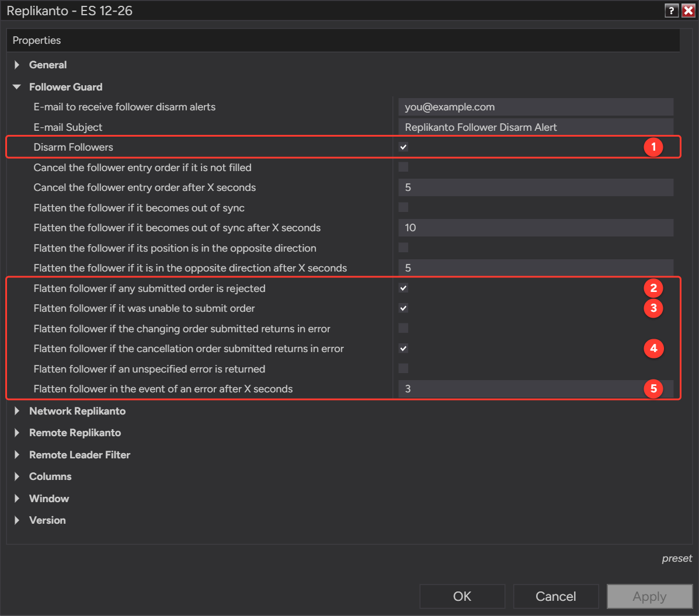Click the 'Columns' section title

[x=50, y=476]
